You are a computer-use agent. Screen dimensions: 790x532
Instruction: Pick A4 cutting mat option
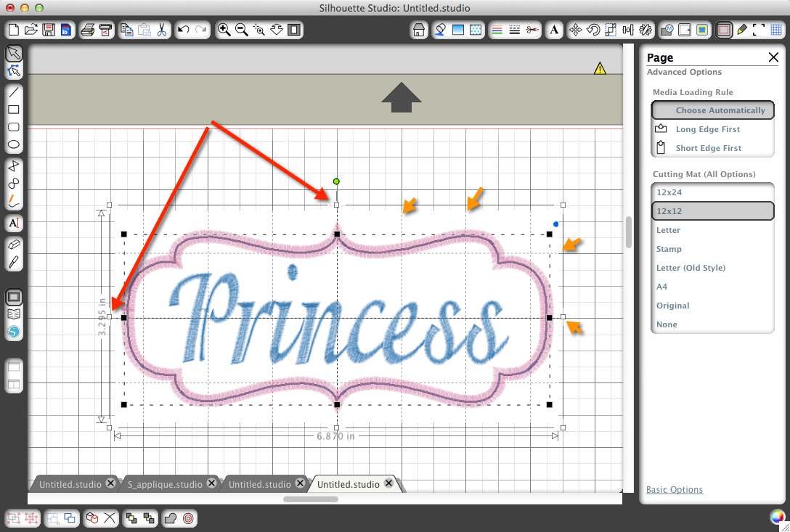coord(662,287)
